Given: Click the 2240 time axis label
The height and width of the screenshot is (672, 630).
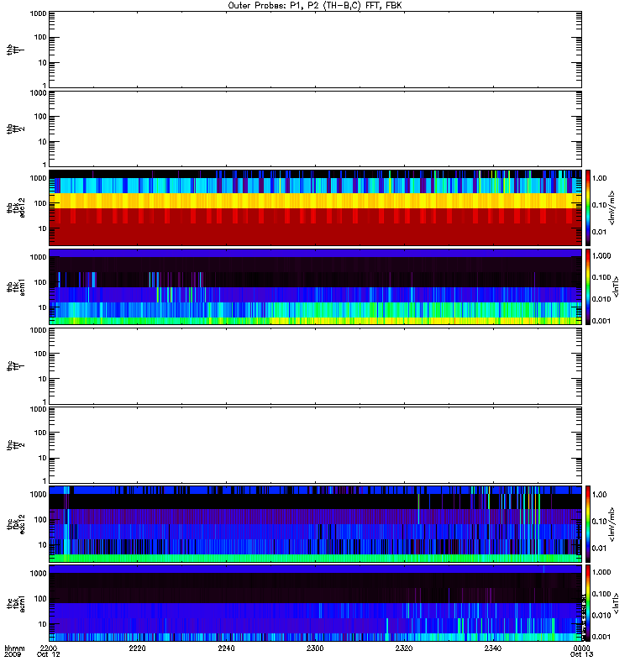Looking at the screenshot, I should [x=226, y=648].
